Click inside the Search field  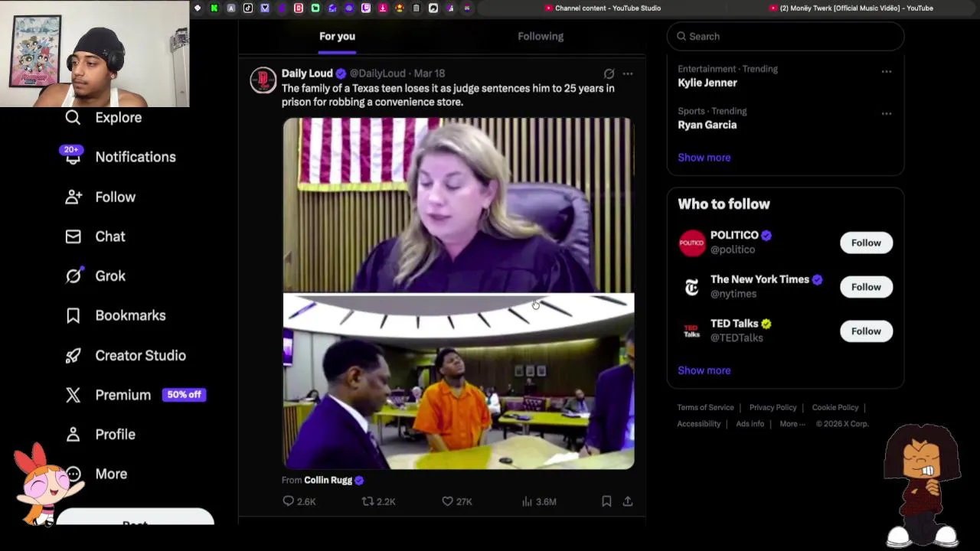click(786, 36)
